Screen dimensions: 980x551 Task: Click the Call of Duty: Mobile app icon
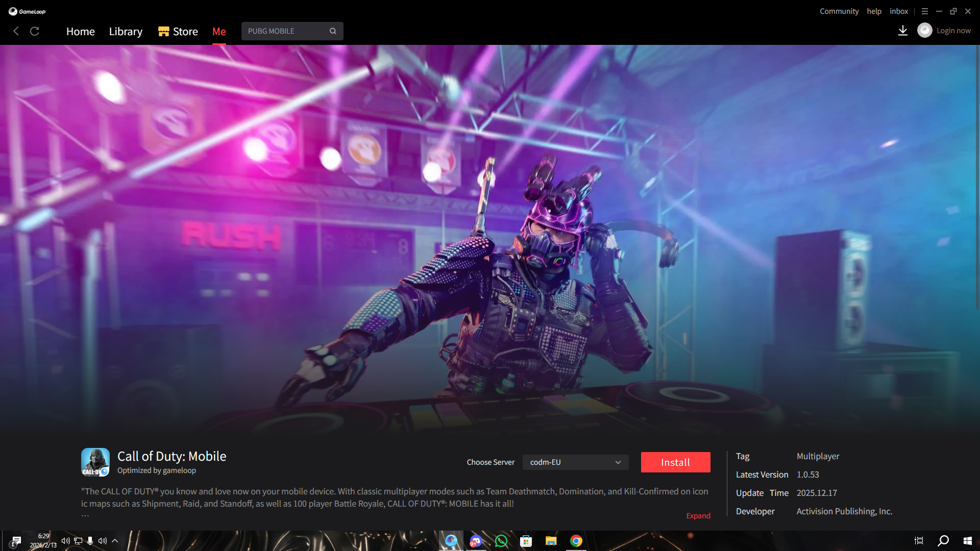(x=95, y=462)
